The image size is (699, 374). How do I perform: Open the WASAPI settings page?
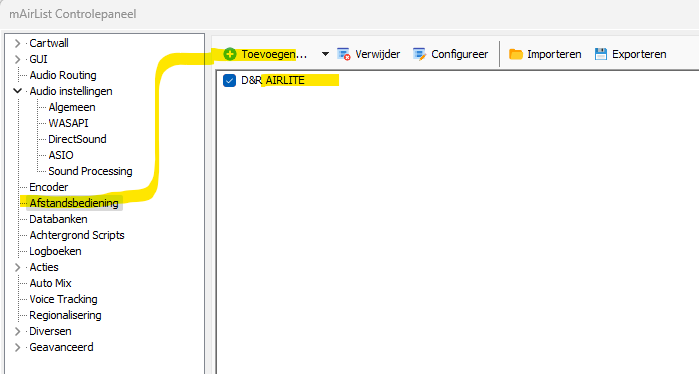(68, 123)
